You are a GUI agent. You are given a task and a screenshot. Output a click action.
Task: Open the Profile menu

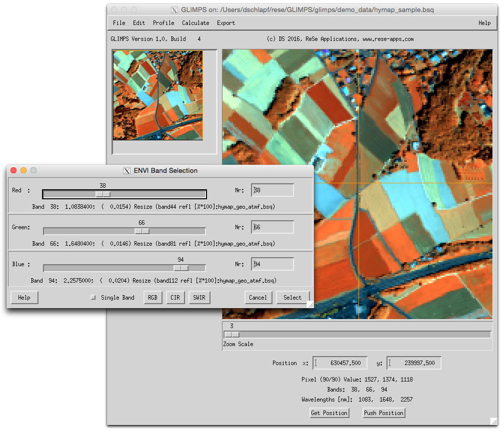(163, 23)
